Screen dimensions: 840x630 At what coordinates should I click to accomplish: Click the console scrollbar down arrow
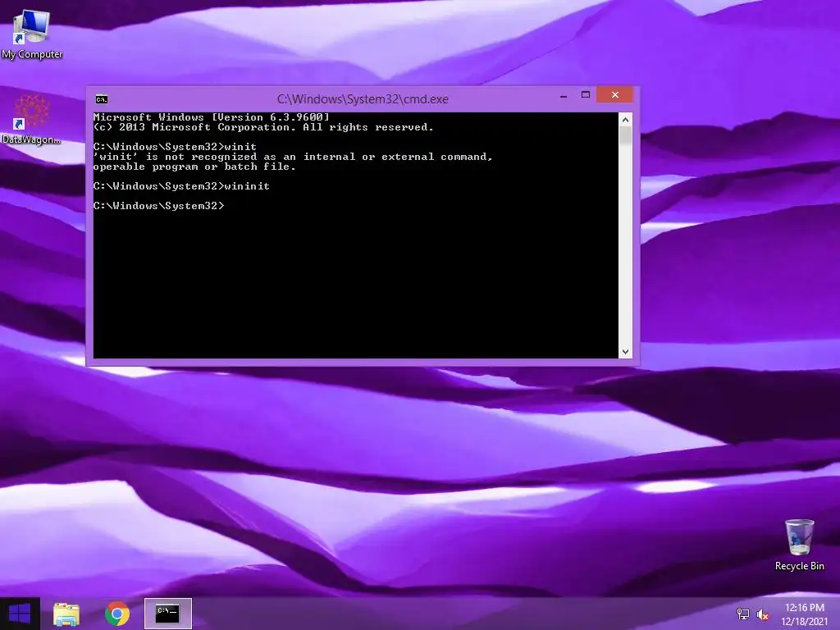[x=625, y=351]
